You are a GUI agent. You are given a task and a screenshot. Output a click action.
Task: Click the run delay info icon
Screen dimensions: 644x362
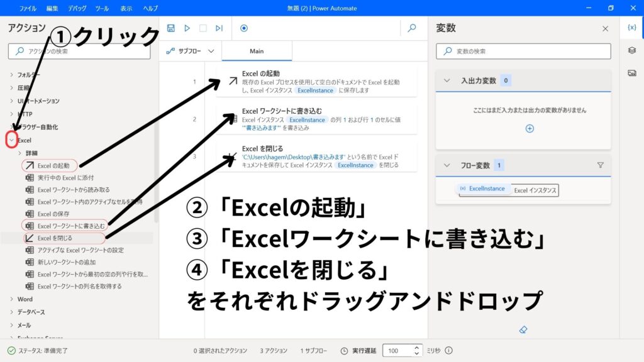(x=448, y=351)
